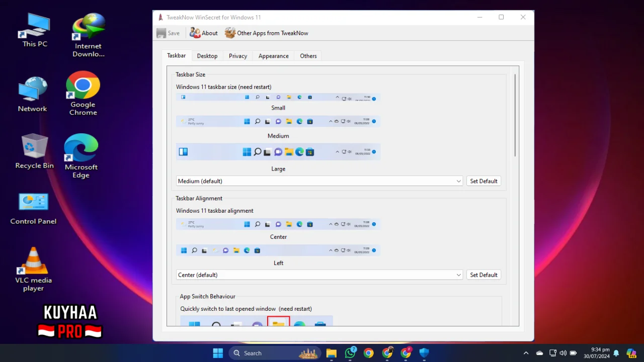Click the network tray icon
The height and width of the screenshot is (362, 644).
(553, 353)
